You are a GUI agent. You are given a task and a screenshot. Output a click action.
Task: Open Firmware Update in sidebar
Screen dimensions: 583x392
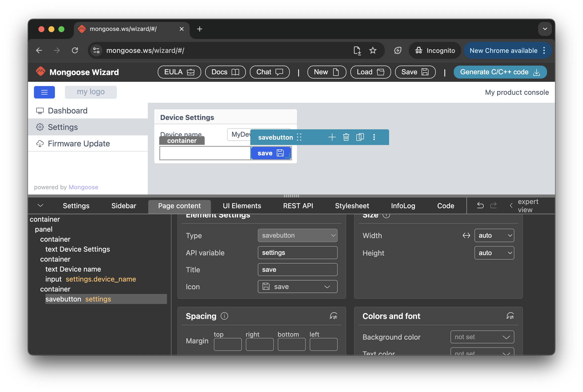[x=88, y=143]
